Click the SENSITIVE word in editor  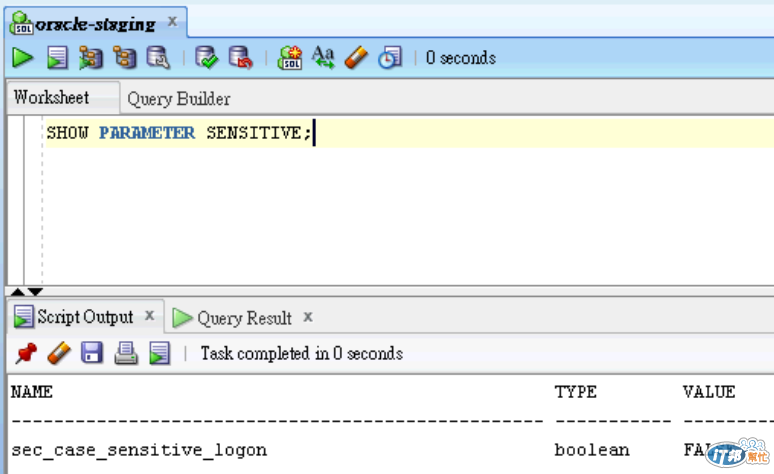point(254,133)
